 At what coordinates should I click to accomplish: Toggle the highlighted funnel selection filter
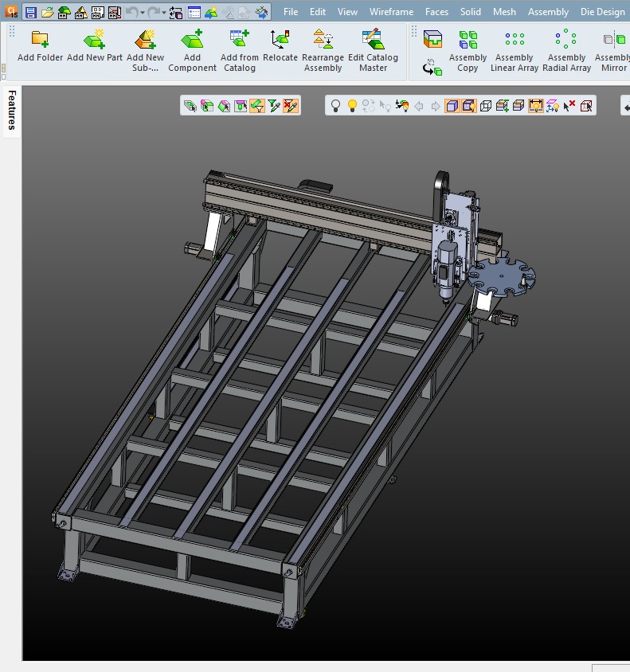(257, 106)
